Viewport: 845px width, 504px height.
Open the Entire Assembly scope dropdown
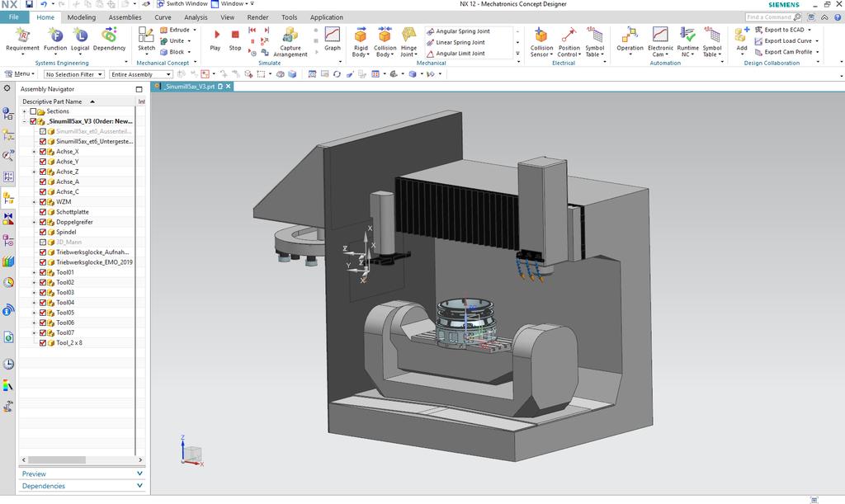click(140, 74)
